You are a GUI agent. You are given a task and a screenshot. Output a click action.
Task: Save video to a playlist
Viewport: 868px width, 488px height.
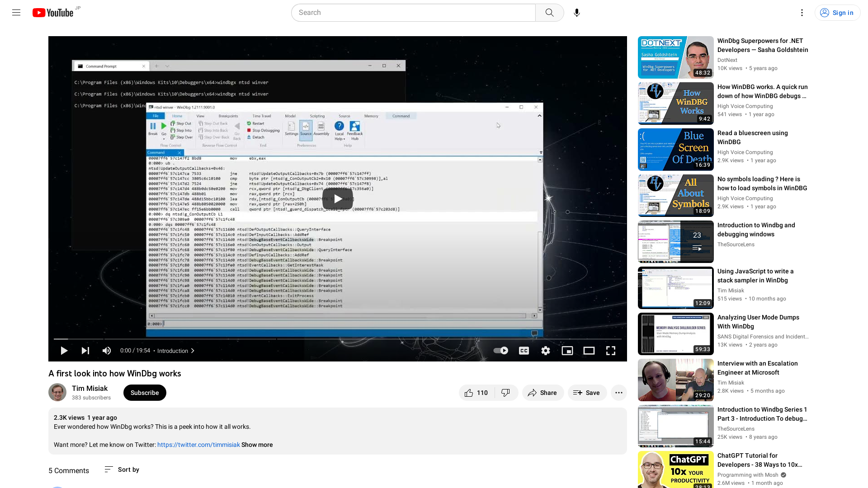tap(587, 393)
